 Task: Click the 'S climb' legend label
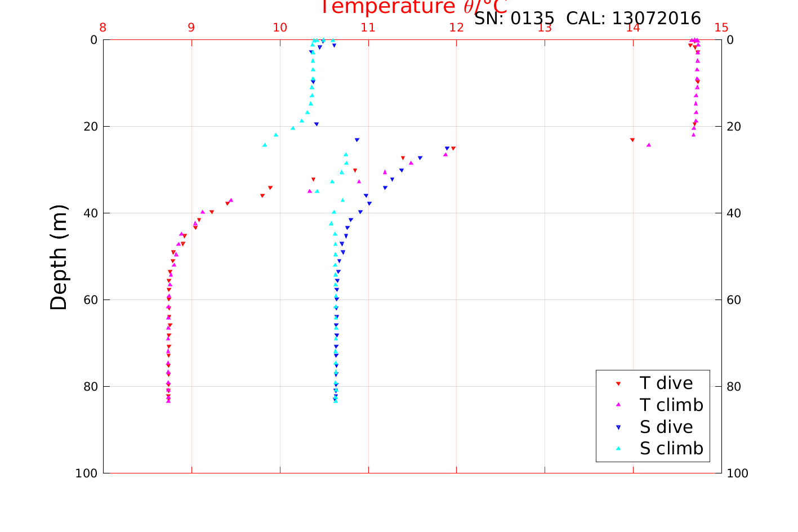tap(671, 449)
